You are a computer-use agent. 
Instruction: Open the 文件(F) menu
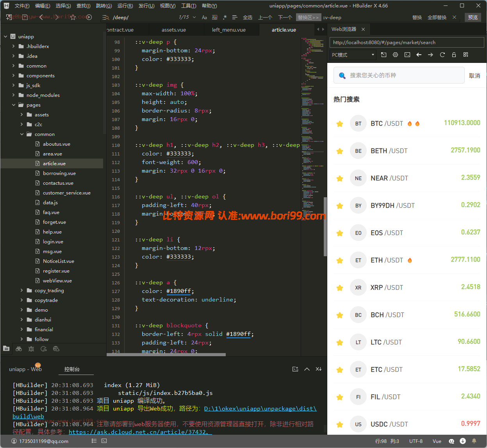pyautogui.click(x=22, y=5)
